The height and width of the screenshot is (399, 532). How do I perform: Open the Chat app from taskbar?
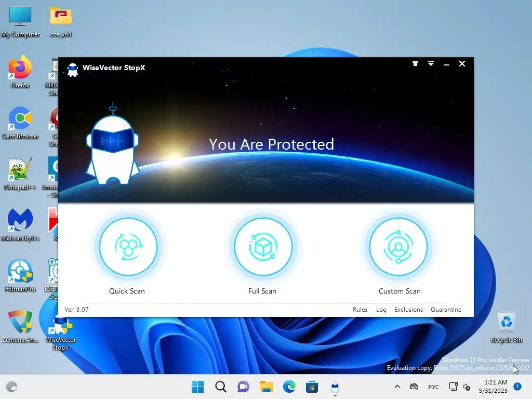click(243, 387)
